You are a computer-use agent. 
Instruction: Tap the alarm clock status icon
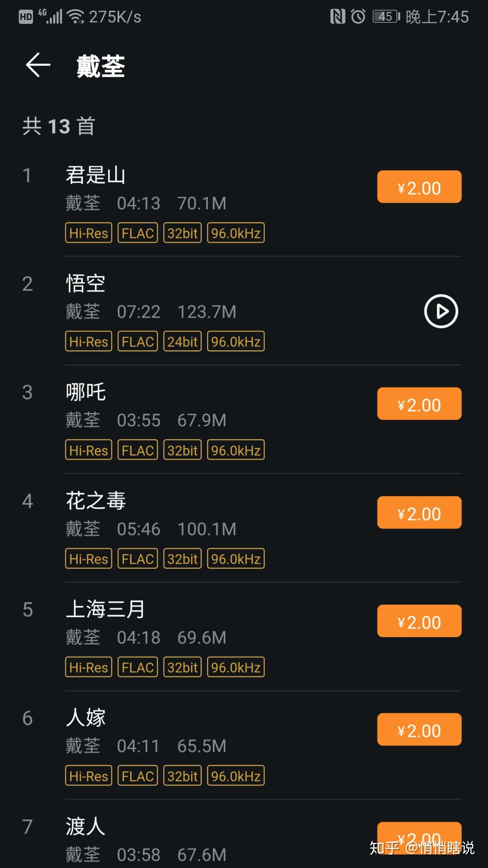[358, 16]
